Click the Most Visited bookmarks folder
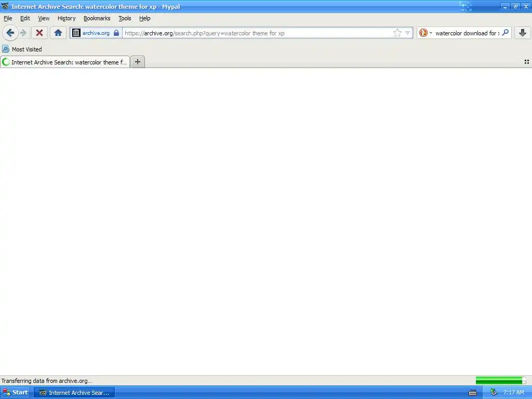532x399 pixels. pos(22,49)
